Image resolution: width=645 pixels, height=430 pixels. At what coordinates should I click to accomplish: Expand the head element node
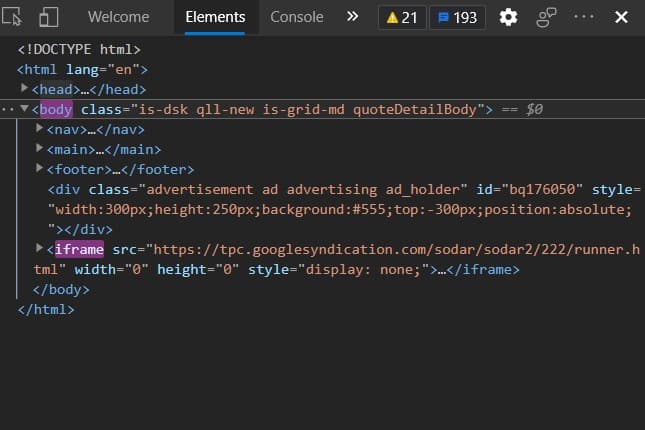(x=25, y=89)
